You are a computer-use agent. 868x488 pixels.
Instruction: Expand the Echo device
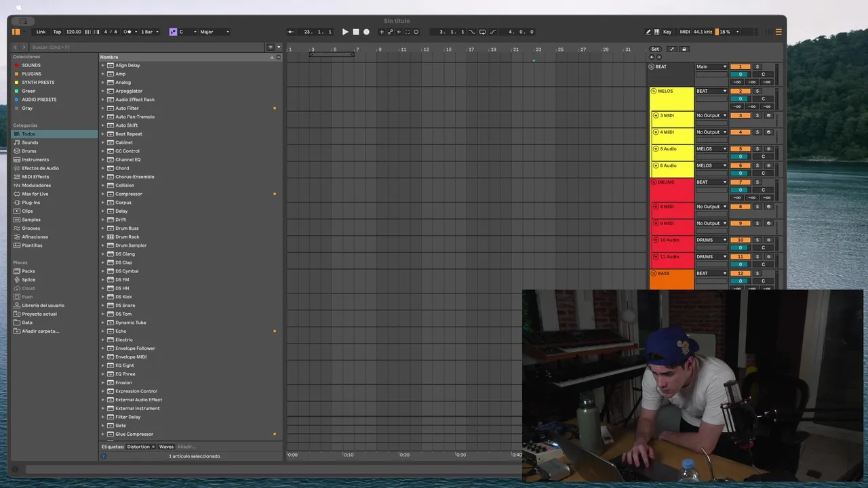click(103, 331)
